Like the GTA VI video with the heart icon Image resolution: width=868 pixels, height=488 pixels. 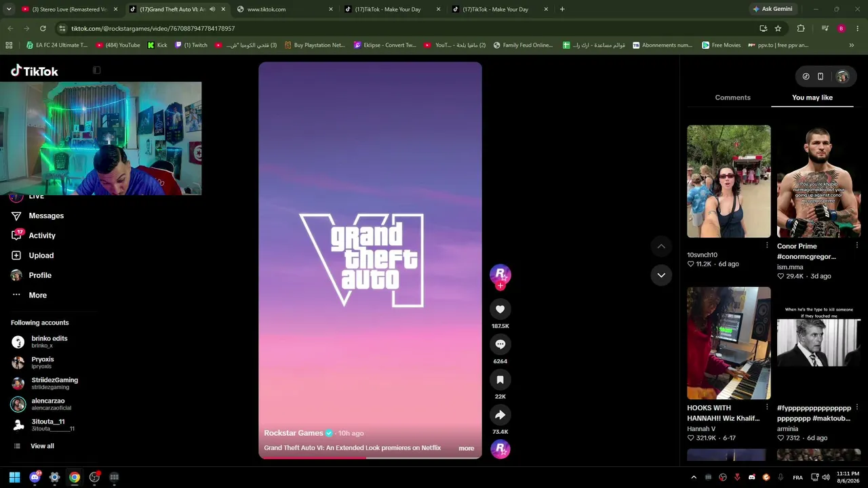point(500,309)
